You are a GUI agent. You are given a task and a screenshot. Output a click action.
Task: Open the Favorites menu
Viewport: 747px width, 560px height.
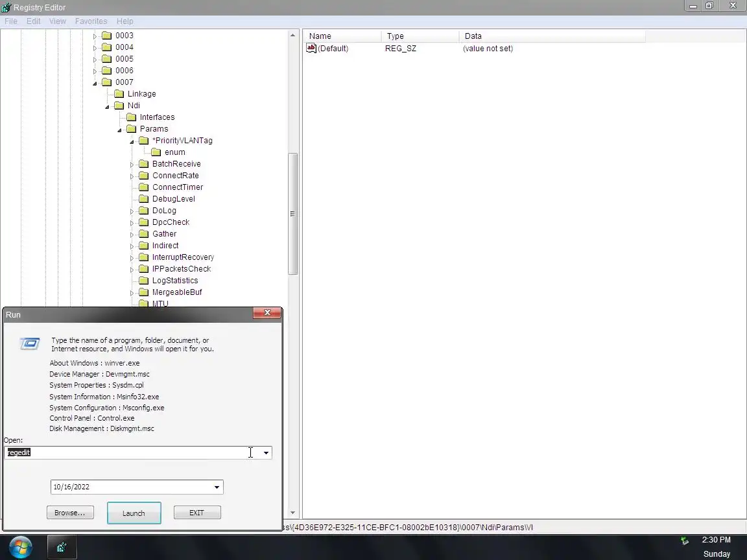coord(91,21)
